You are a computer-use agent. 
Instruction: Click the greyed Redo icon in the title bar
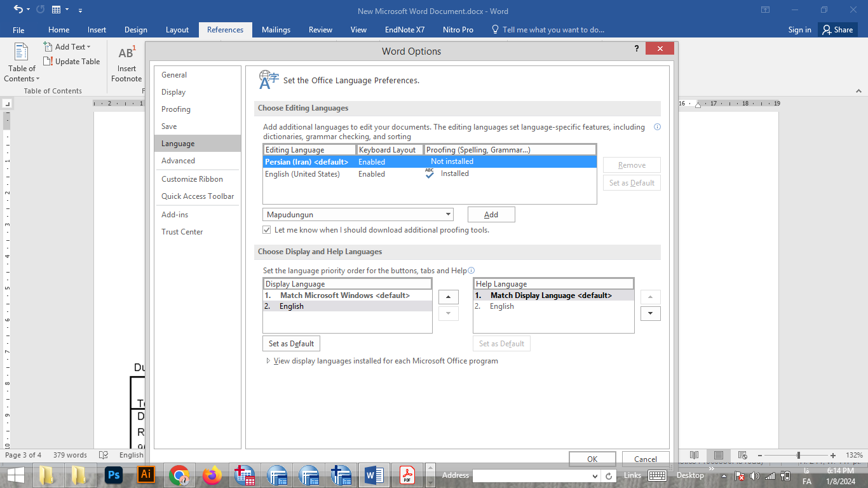click(x=41, y=10)
